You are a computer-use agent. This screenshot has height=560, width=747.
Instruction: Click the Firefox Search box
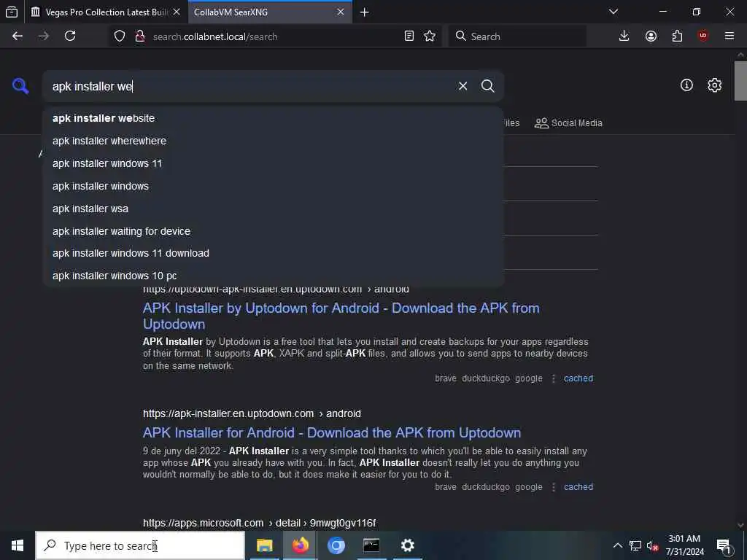click(x=517, y=36)
